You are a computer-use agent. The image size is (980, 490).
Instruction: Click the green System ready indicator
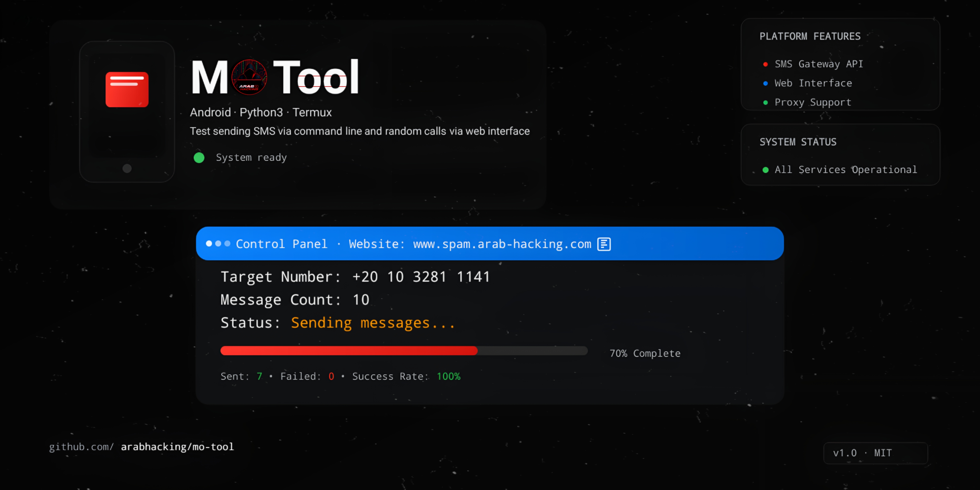199,157
